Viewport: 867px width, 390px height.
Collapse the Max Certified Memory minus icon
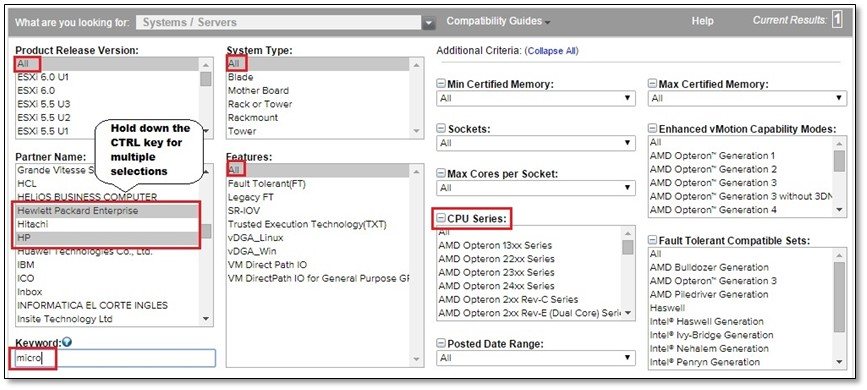[x=652, y=84]
